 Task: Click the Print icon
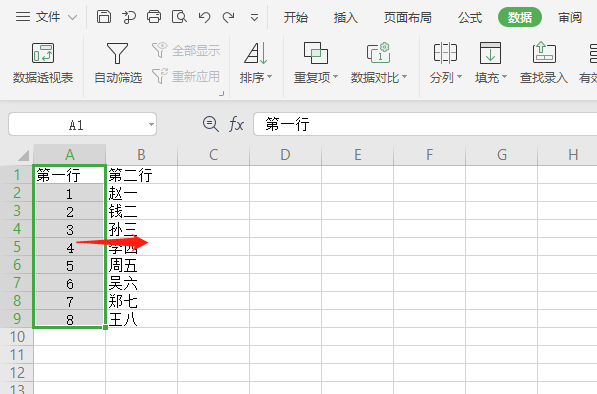pyautogui.click(x=154, y=17)
